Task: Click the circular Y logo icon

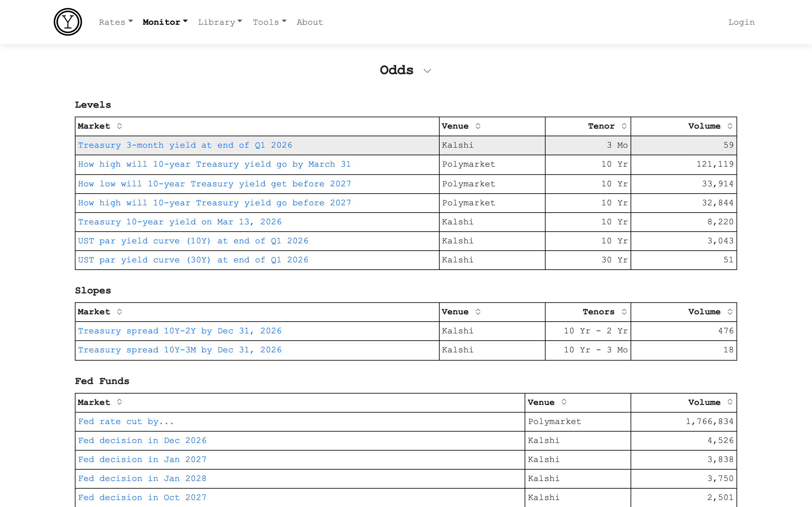Action: 68,22
